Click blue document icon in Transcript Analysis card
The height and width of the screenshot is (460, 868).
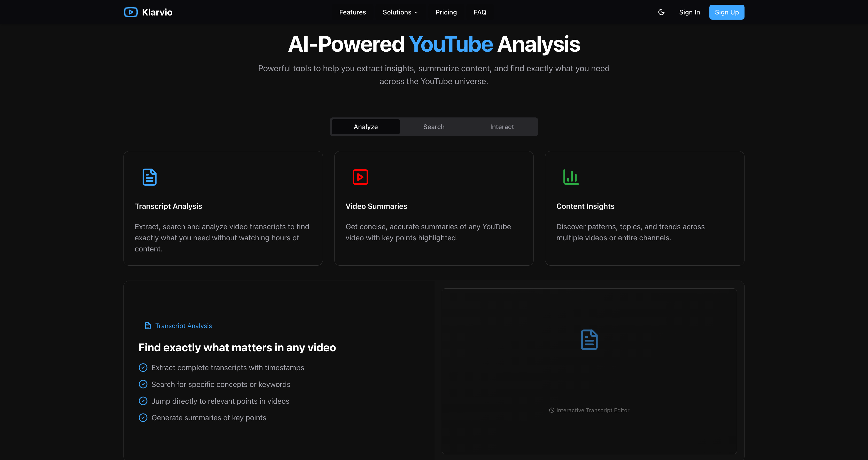pos(149,177)
